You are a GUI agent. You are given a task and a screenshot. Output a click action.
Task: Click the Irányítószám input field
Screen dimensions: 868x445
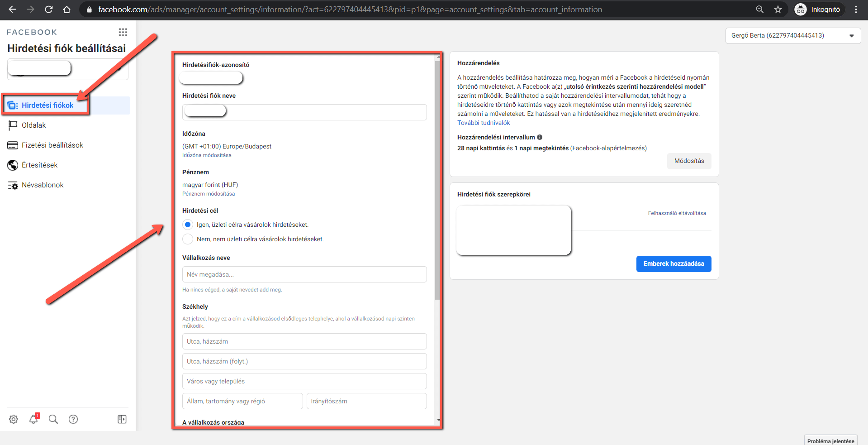367,401
